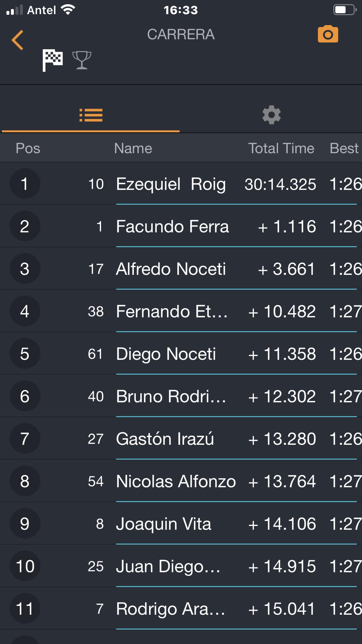Open Joaquin Vita's entry
Screen dimensions: 362x644
pyautogui.click(x=181, y=524)
